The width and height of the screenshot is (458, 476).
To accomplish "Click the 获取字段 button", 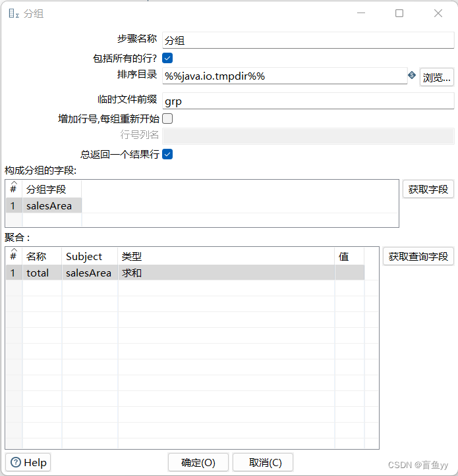I will [x=428, y=190].
